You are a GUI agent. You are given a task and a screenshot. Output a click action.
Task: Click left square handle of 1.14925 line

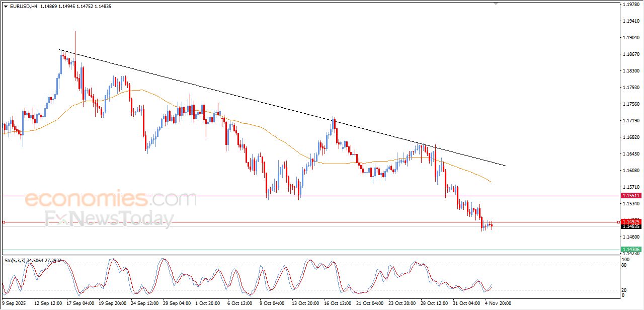click(x=4, y=222)
